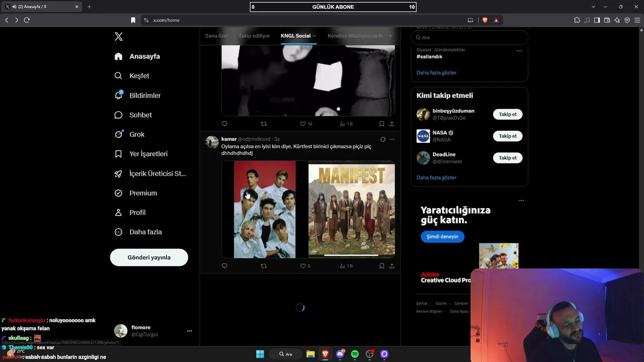The image size is (644, 362).
Task: Open Spotify from the taskbar
Action: click(355, 354)
